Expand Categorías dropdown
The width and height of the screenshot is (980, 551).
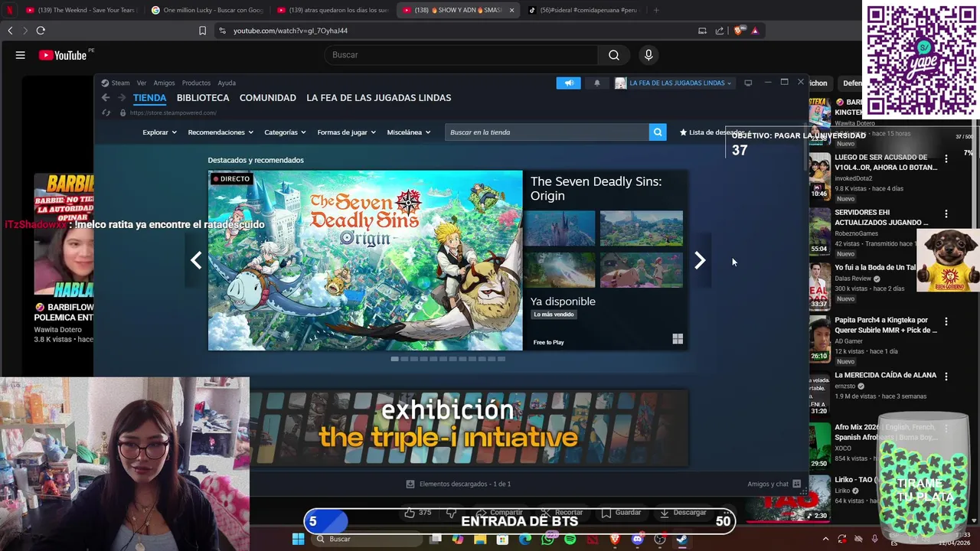285,132
